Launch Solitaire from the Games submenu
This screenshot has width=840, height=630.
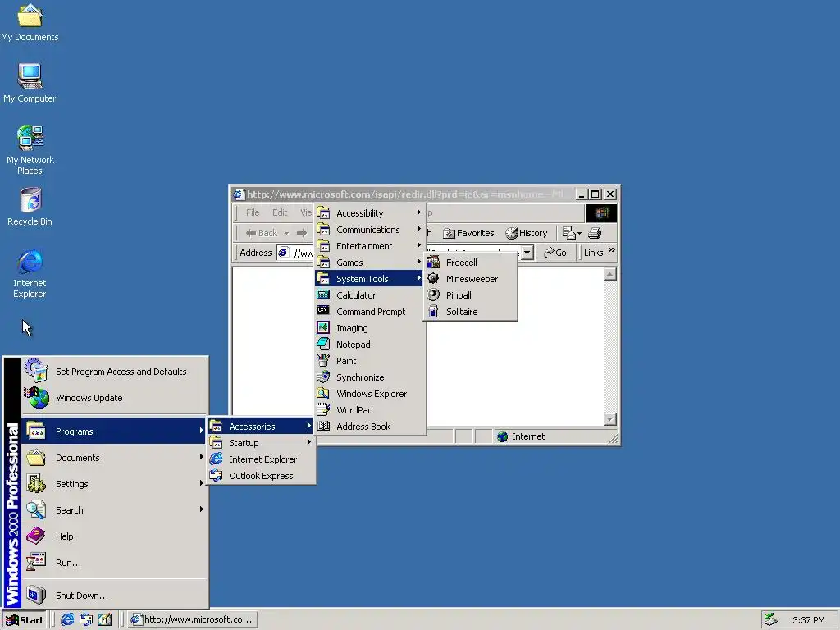pyautogui.click(x=470, y=311)
